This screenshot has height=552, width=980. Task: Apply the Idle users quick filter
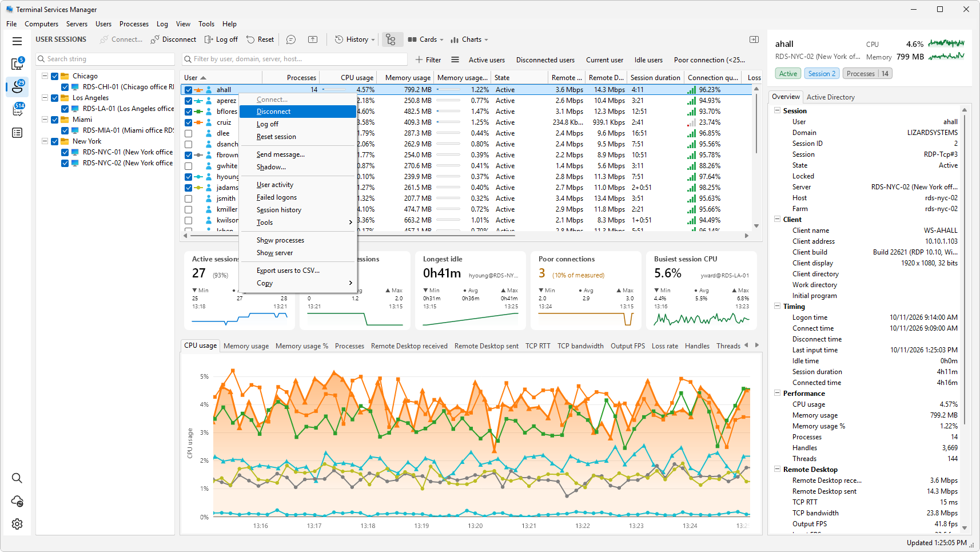(648, 59)
